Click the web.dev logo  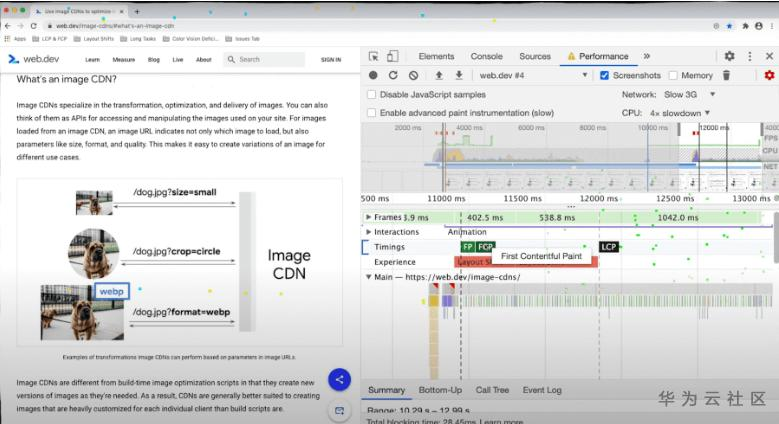34,59
